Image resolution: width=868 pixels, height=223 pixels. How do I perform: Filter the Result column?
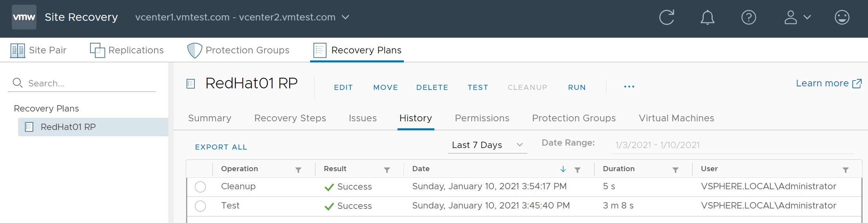387,170
